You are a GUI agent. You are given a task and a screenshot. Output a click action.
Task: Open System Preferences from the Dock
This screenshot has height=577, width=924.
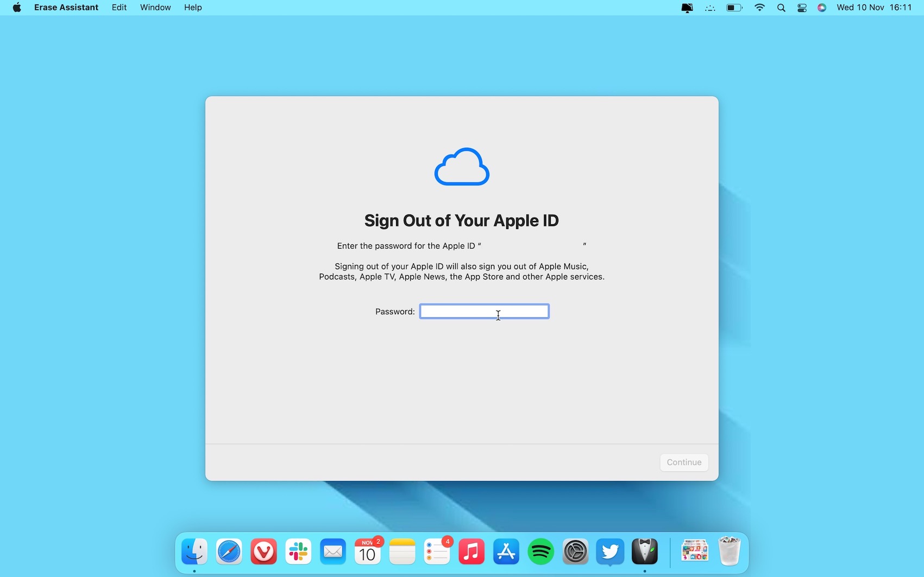tap(575, 551)
